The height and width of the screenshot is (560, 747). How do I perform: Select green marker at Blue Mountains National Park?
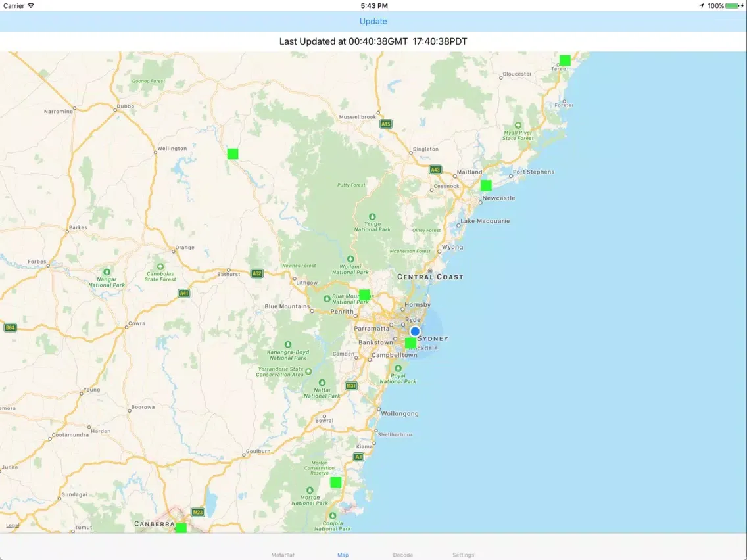coord(364,294)
